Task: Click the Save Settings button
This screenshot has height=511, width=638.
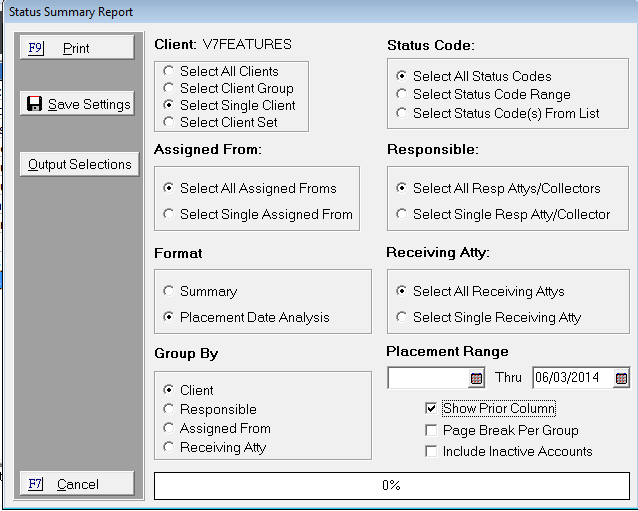Action: (x=76, y=104)
